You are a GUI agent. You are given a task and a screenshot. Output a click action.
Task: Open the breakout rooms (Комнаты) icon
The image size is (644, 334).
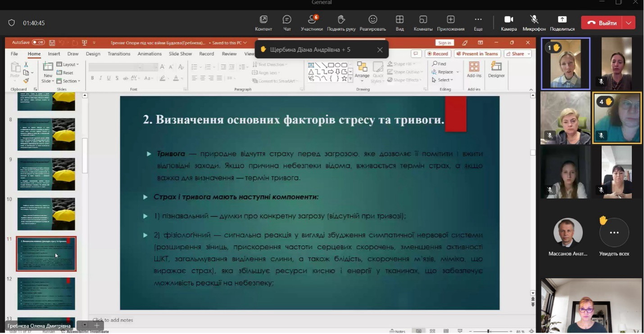click(x=423, y=23)
